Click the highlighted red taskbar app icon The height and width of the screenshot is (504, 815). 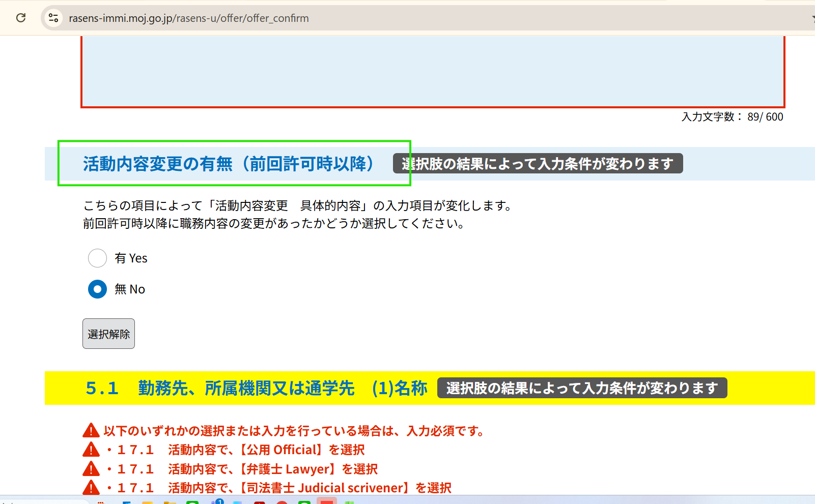326,501
